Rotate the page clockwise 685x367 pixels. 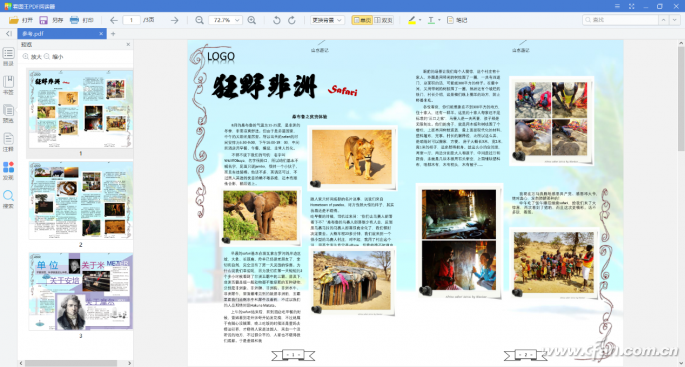[x=291, y=20]
